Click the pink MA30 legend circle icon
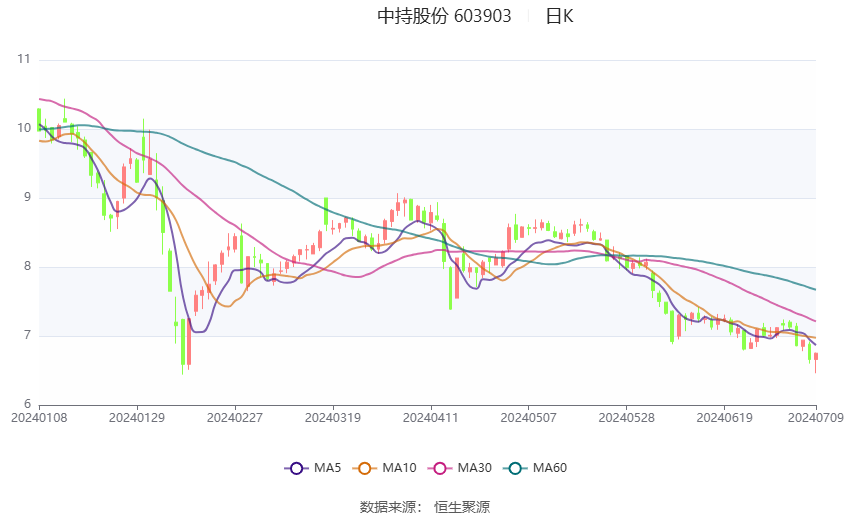850x517 pixels. point(440,468)
